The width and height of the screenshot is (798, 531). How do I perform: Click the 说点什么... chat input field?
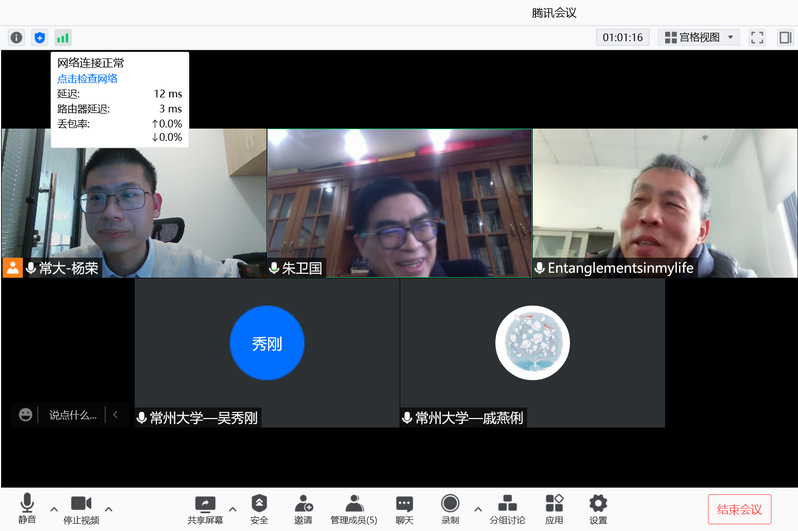73,415
